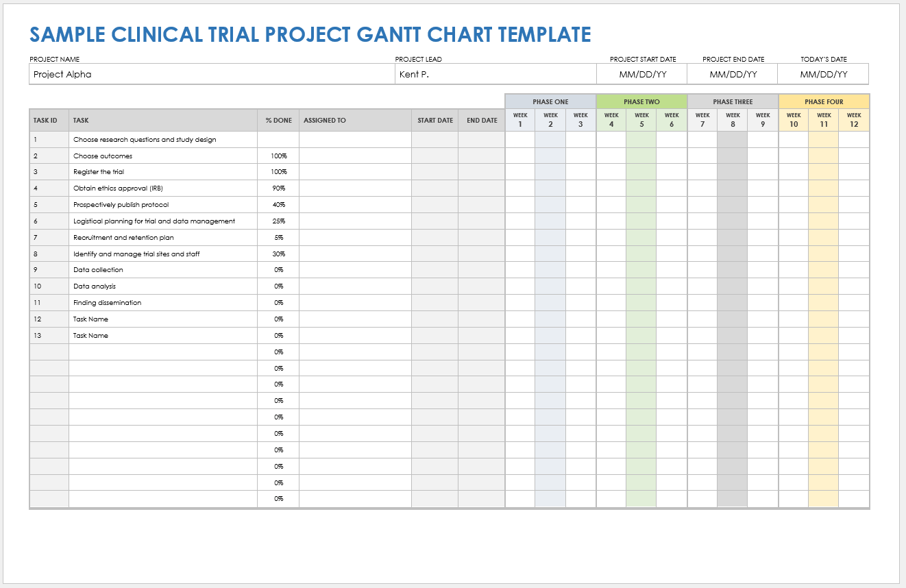The height and width of the screenshot is (588, 906).
Task: Click the PHASE ONE header
Action: pyautogui.click(x=550, y=101)
